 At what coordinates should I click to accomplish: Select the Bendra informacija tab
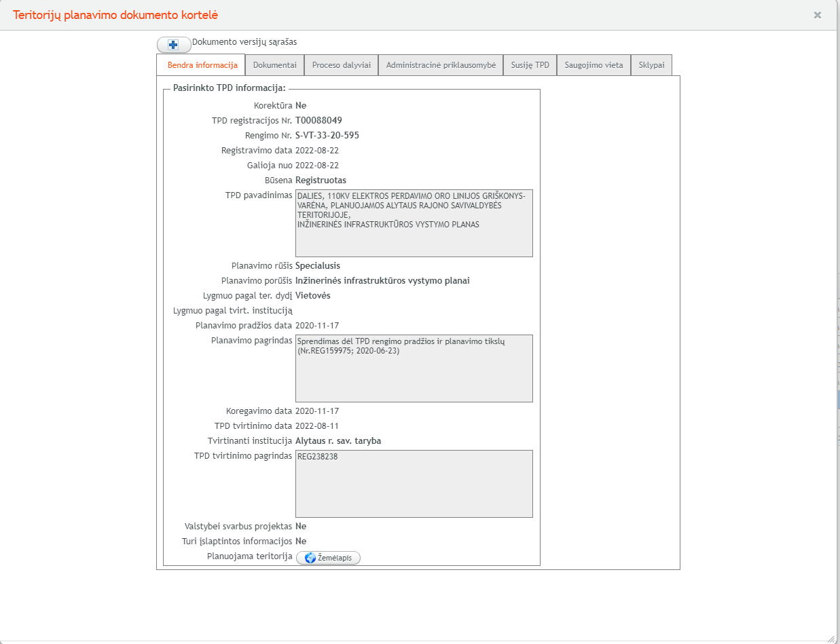pos(202,65)
